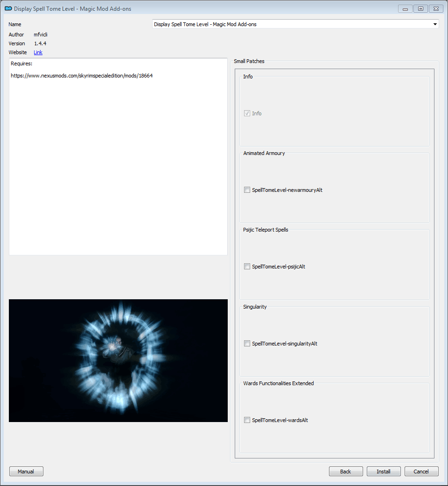This screenshot has width=448, height=486.
Task: Check the SpellTomeLevel-singularityAlt option
Action: coord(247,344)
